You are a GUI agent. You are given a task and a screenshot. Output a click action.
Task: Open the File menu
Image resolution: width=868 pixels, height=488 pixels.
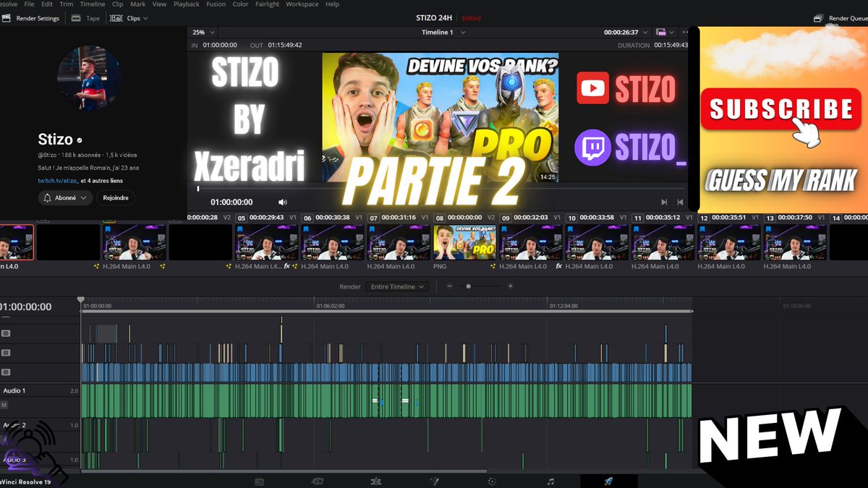pos(29,4)
